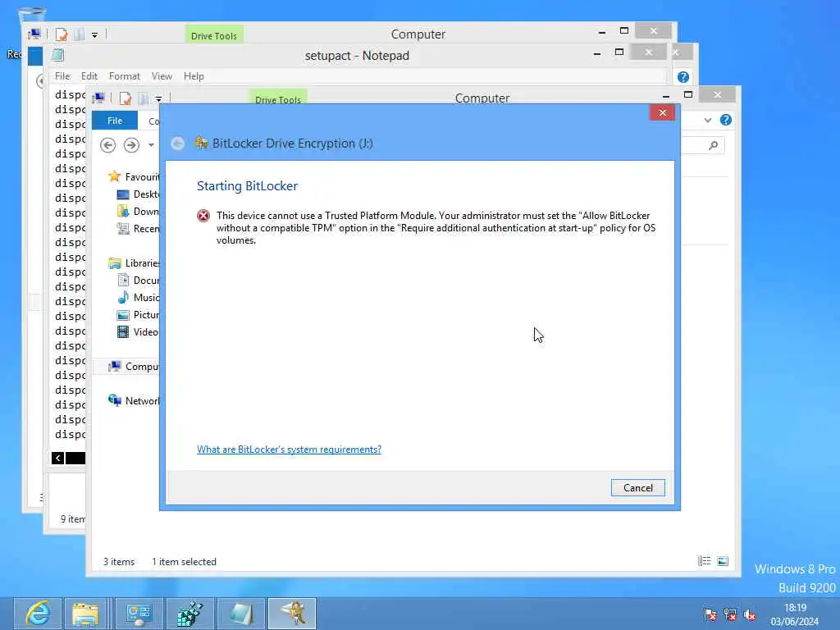Expand the ribbon chevron in front Computer window
This screenshot has height=630, width=840.
[x=708, y=120]
